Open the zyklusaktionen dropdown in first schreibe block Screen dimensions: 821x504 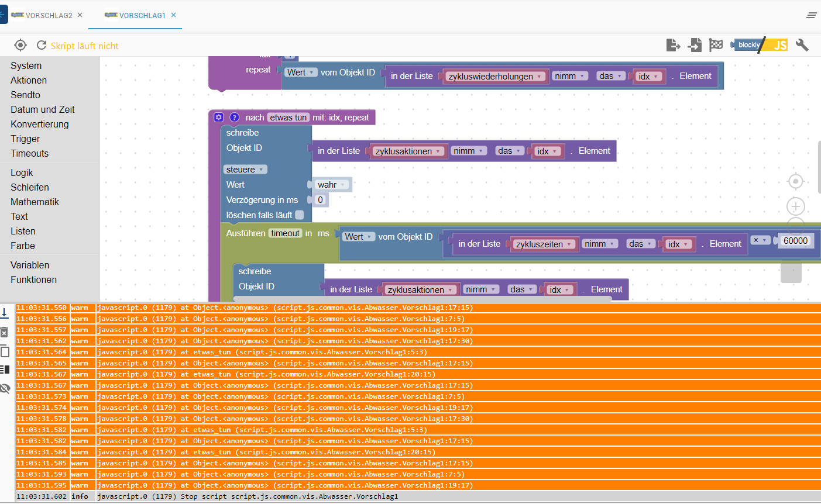[x=408, y=151]
